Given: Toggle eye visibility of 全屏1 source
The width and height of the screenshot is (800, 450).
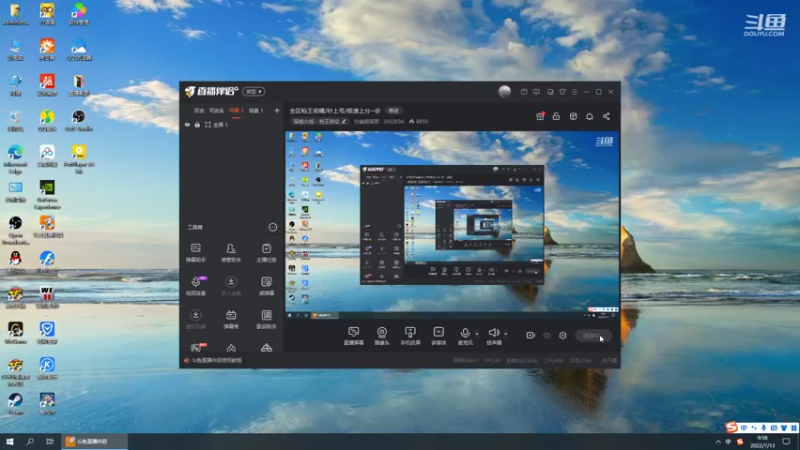Looking at the screenshot, I should [x=187, y=124].
